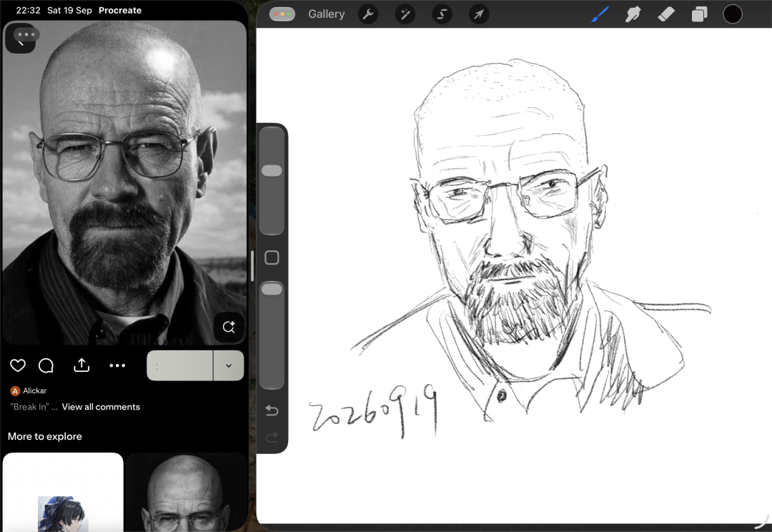772x532 pixels.
Task: Open the Layers panel
Action: (x=699, y=14)
